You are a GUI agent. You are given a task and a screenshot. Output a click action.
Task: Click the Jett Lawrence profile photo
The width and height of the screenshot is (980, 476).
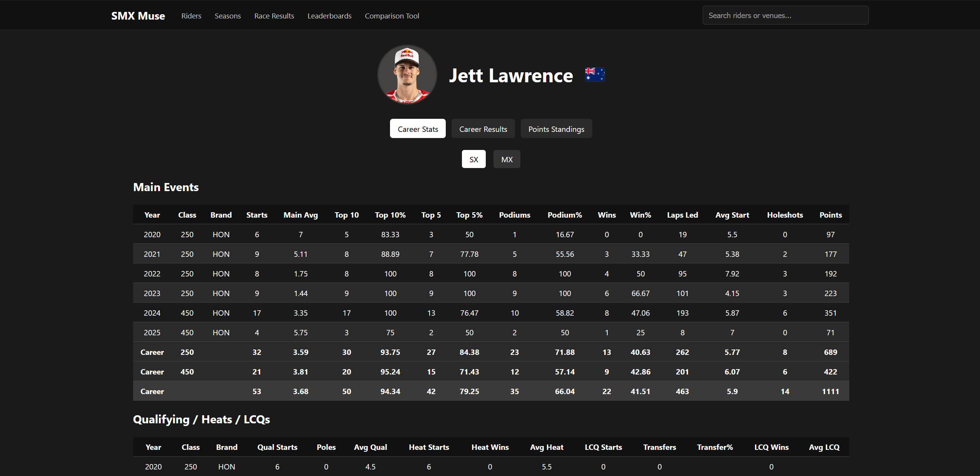point(407,74)
